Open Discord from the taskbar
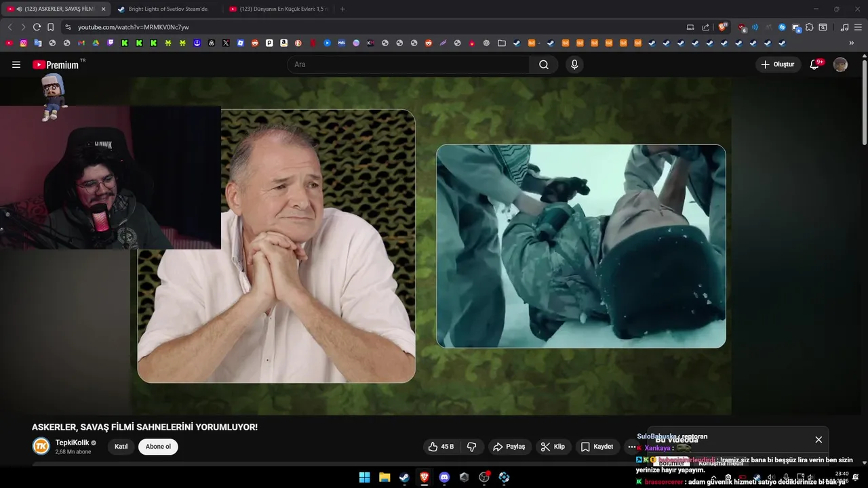 (x=444, y=477)
